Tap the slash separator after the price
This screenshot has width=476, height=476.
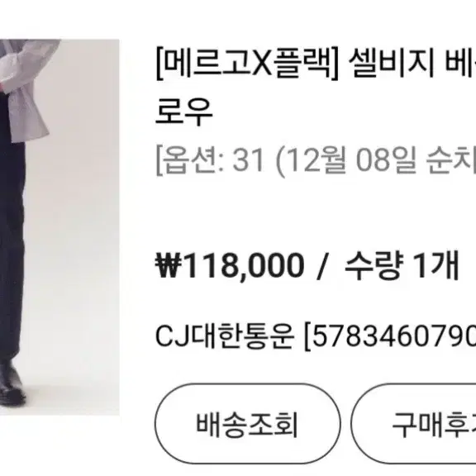(321, 266)
